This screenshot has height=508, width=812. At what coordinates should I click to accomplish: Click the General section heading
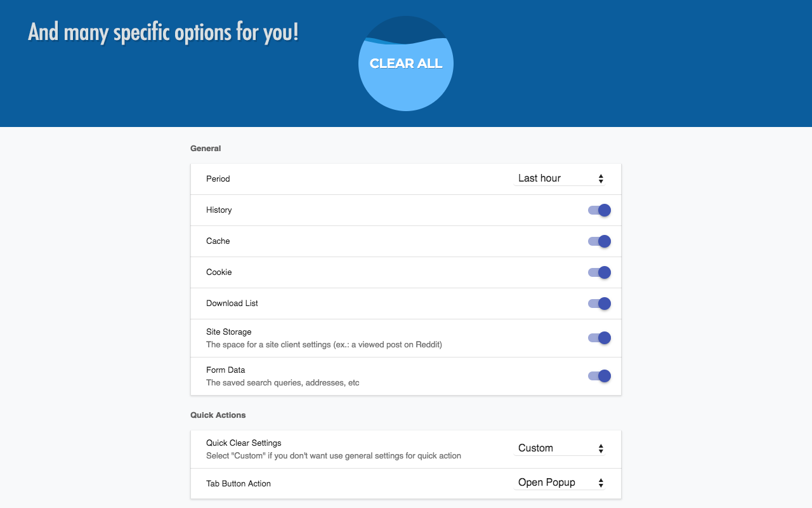click(x=206, y=149)
